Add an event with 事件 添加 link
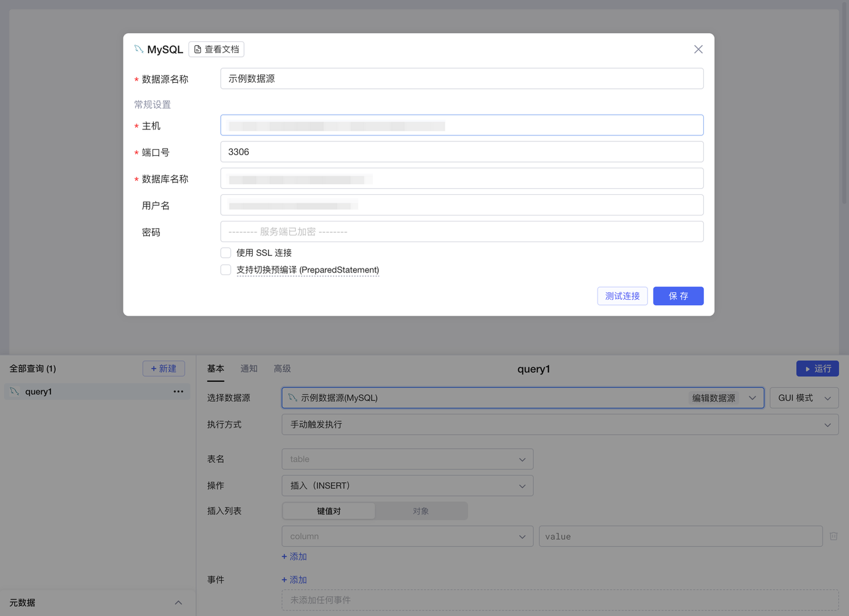The width and height of the screenshot is (849, 616). pos(294,580)
